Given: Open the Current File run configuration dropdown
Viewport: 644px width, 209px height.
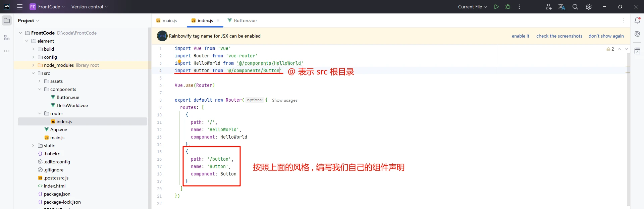Looking at the screenshot, I should pyautogui.click(x=472, y=7).
